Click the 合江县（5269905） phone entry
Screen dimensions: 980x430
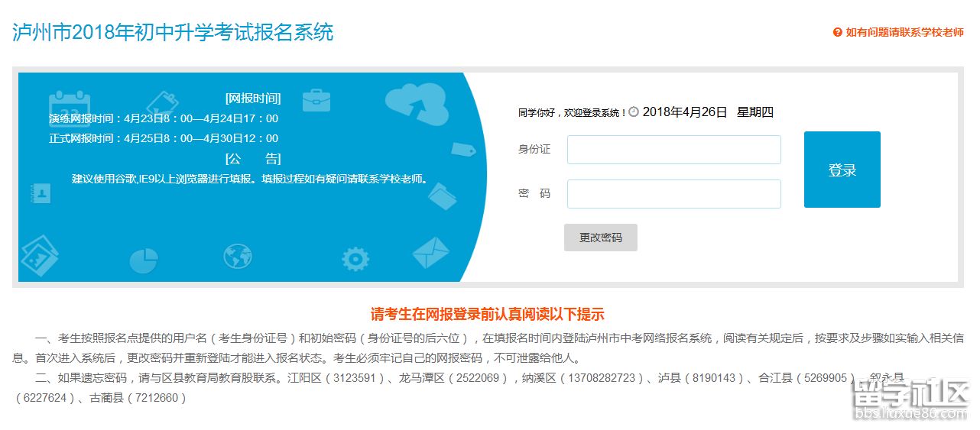point(806,378)
